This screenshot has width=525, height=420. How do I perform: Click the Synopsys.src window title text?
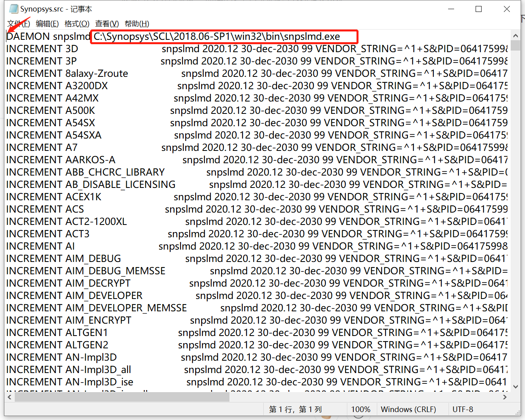56,9
